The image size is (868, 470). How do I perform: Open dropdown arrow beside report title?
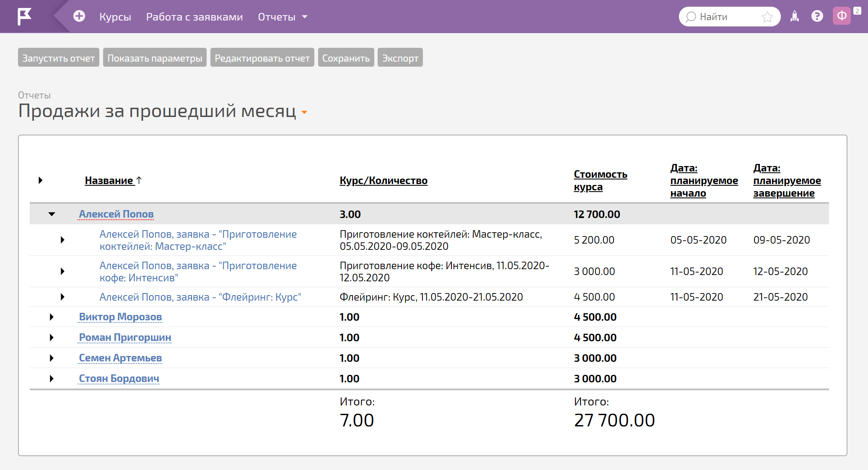tap(304, 112)
